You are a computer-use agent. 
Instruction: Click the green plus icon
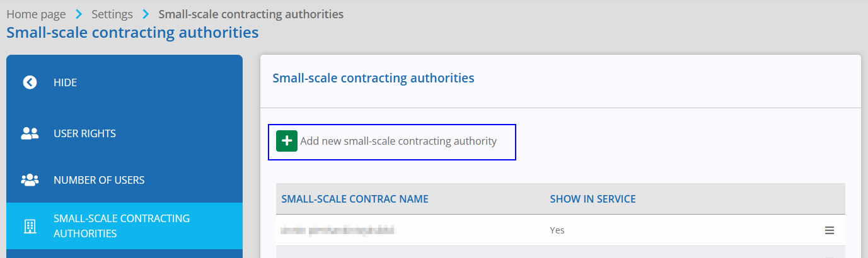coord(287,141)
